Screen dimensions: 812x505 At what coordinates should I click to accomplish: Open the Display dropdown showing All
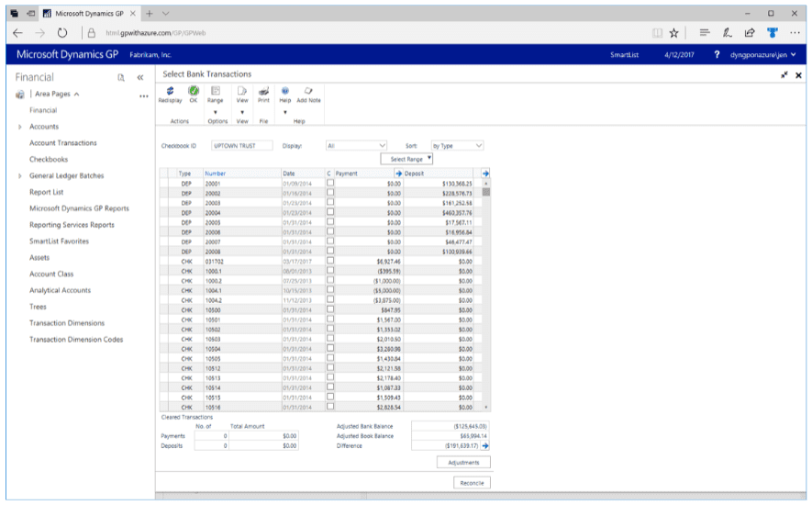tap(356, 146)
